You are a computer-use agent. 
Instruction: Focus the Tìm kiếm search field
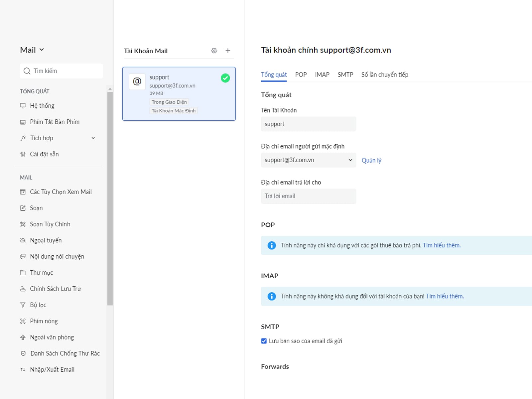[x=61, y=71]
